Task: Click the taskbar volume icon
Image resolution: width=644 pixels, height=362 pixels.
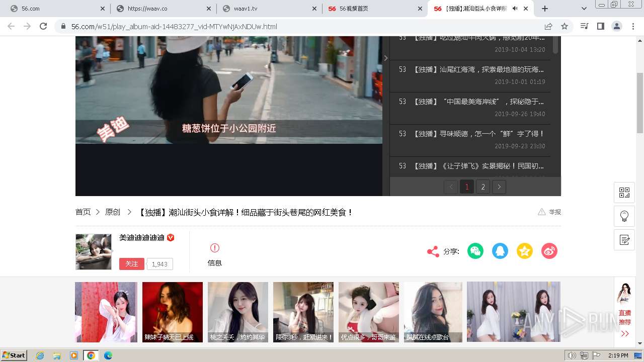Action: (x=572, y=355)
